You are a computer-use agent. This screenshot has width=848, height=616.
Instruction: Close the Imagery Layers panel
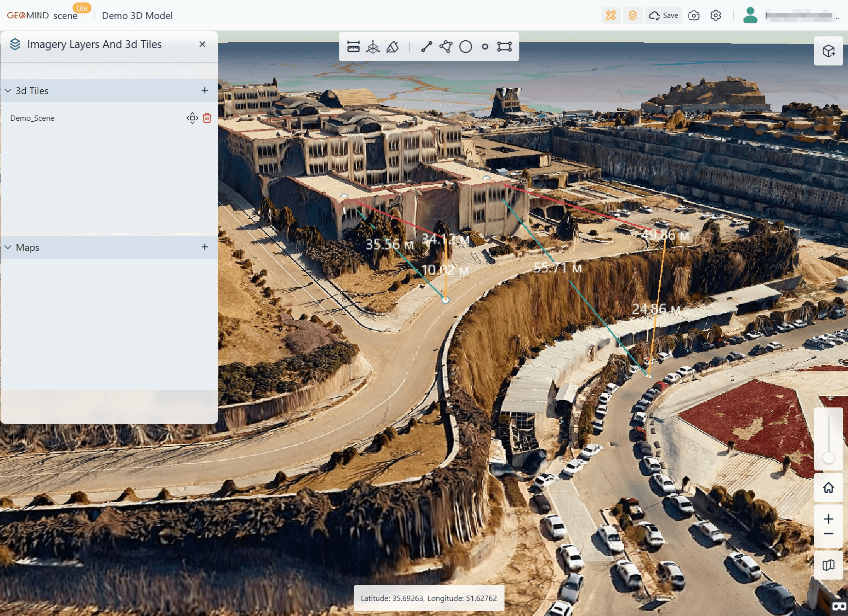click(x=202, y=44)
